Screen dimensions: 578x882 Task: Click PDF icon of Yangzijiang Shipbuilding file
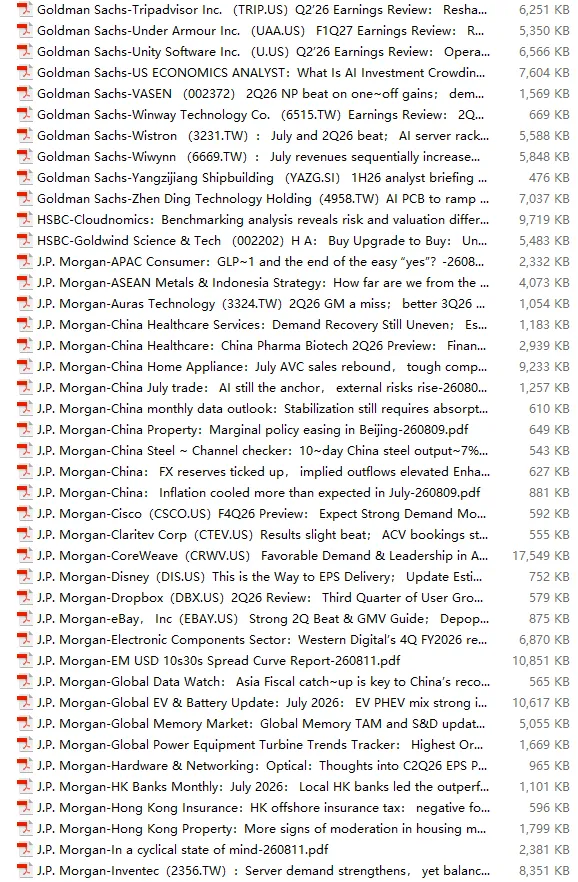click(25, 178)
